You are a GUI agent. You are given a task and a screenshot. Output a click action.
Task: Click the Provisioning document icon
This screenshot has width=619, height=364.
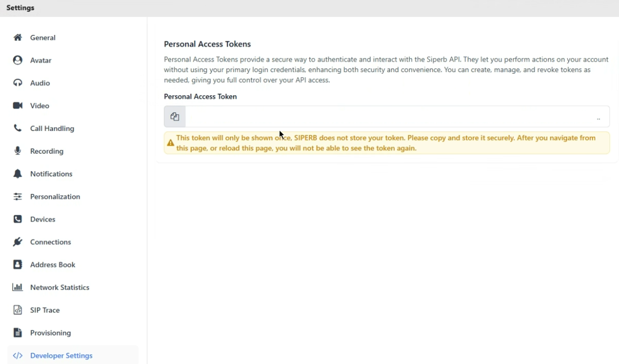pos(18,333)
